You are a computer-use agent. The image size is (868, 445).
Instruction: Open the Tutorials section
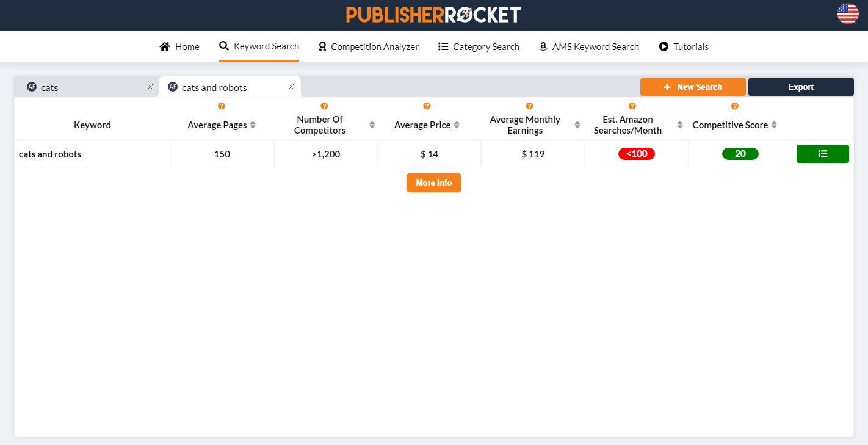(x=684, y=46)
